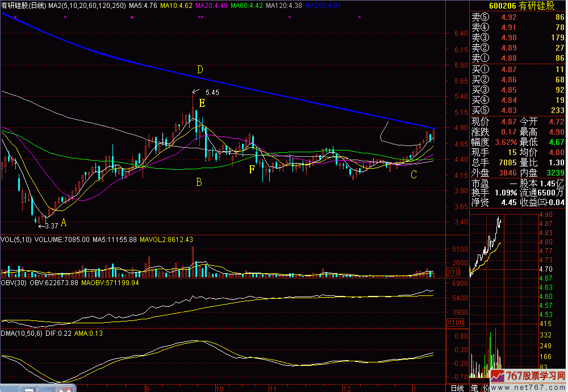This screenshot has height=392, width=568.
Task: Click the yellow letter E label
Action: (202, 103)
